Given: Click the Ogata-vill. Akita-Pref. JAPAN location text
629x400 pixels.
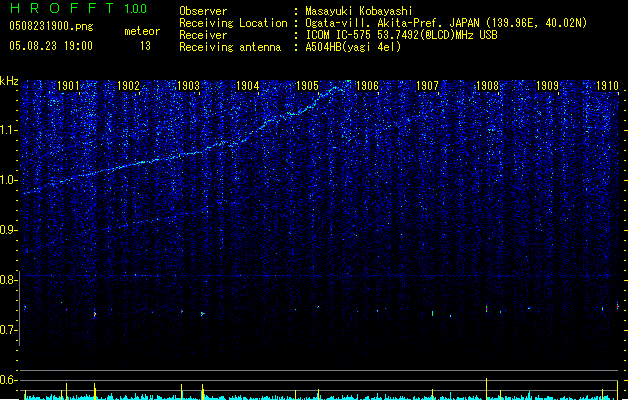Looking at the screenshot, I should [446, 23].
